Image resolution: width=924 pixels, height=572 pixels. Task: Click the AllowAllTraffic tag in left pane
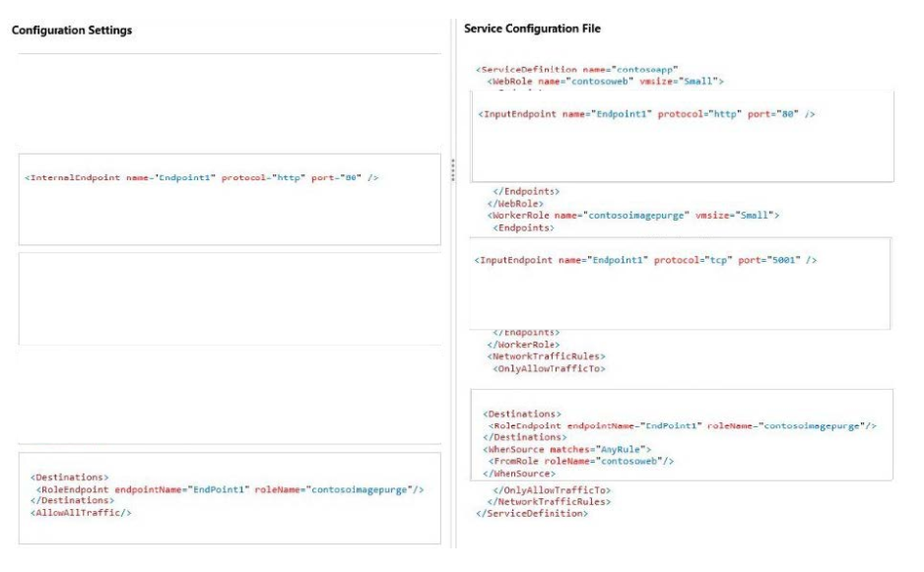point(81,513)
